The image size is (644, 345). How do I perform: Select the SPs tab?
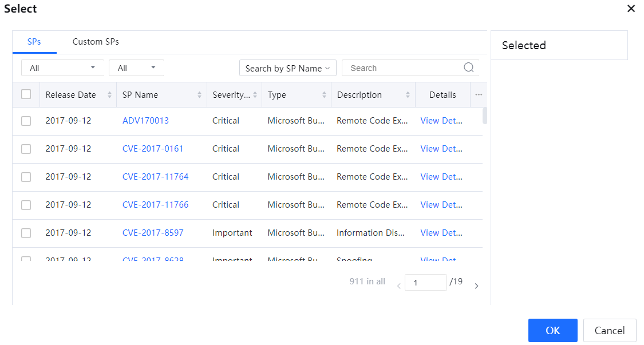pos(34,42)
